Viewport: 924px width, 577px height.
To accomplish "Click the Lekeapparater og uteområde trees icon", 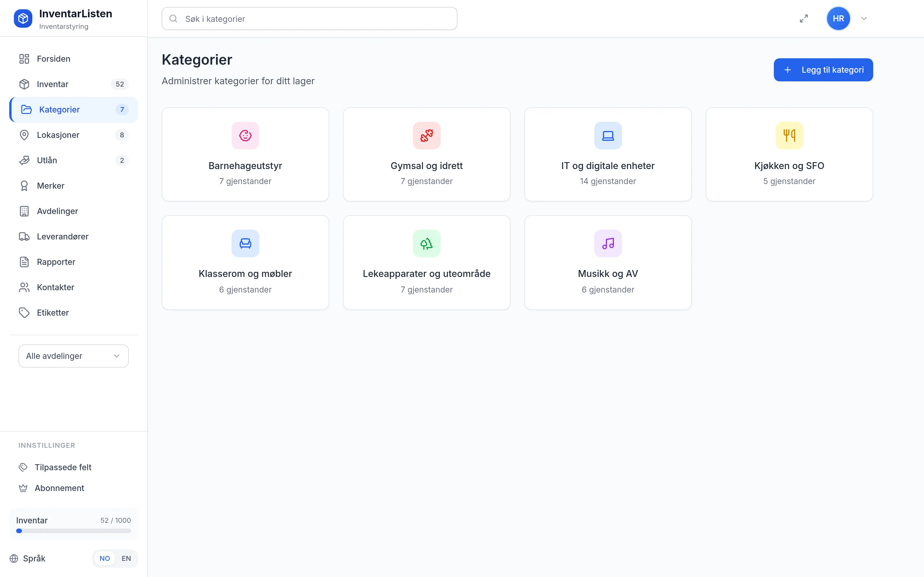I will coord(426,243).
